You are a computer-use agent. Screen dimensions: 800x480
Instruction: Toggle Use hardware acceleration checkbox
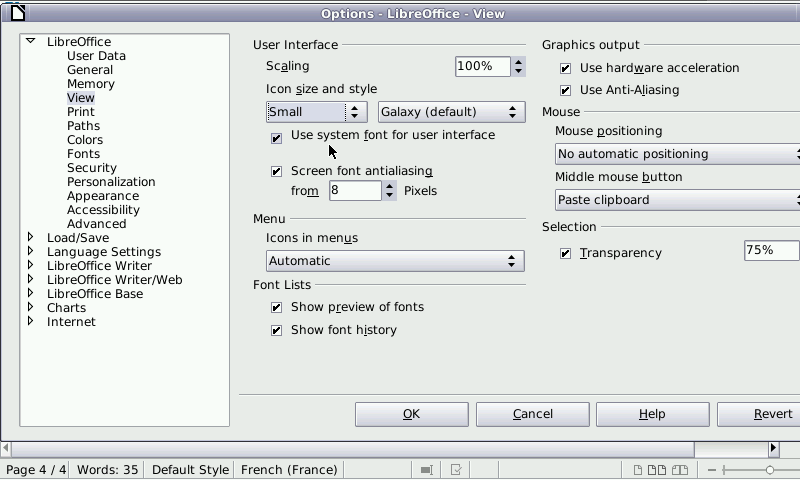(566, 69)
